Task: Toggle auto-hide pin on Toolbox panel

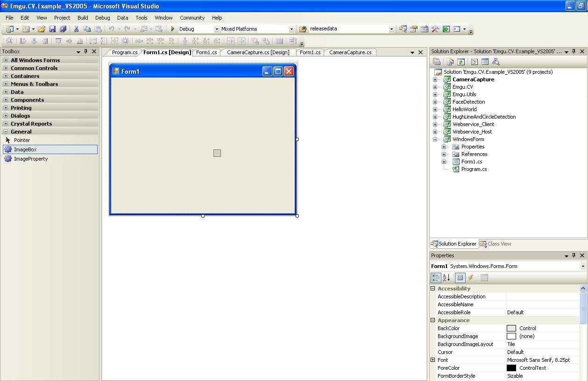Action: click(x=85, y=51)
